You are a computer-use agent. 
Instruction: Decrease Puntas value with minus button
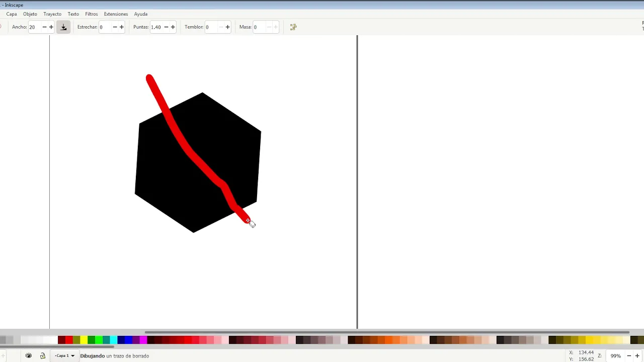click(166, 27)
